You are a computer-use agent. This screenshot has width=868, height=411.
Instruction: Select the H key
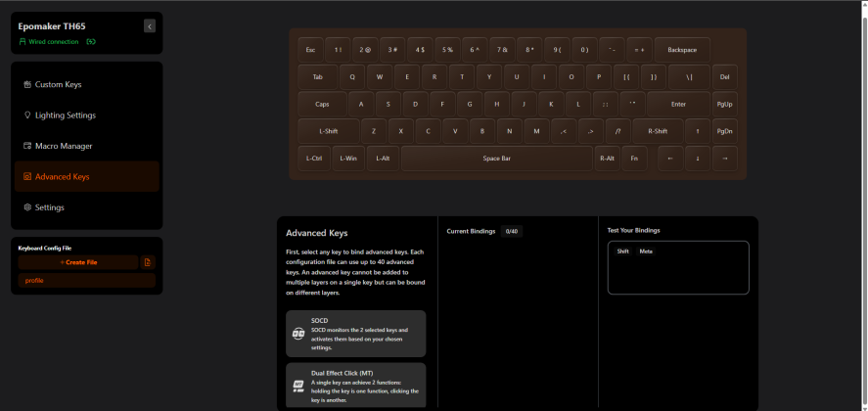(497, 104)
